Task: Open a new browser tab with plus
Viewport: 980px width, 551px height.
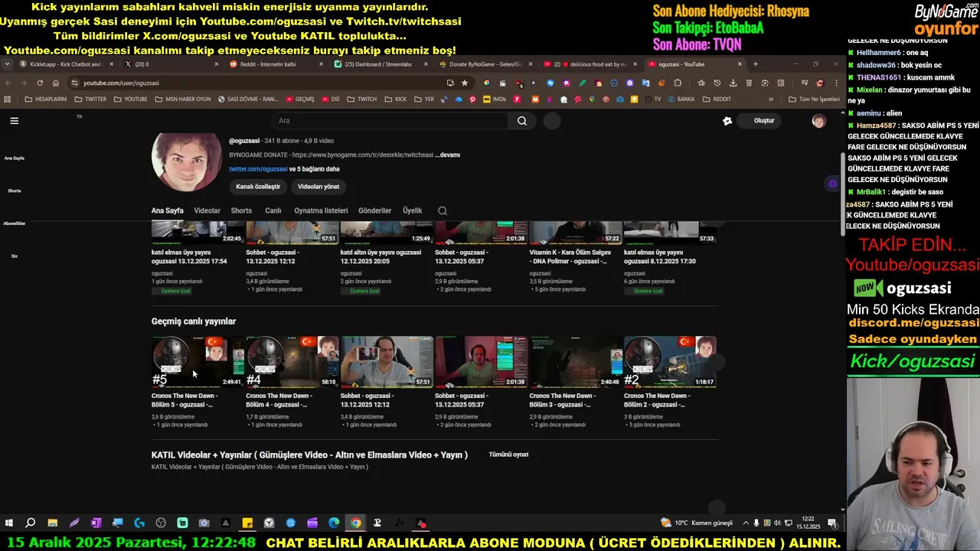Action: pos(756,64)
